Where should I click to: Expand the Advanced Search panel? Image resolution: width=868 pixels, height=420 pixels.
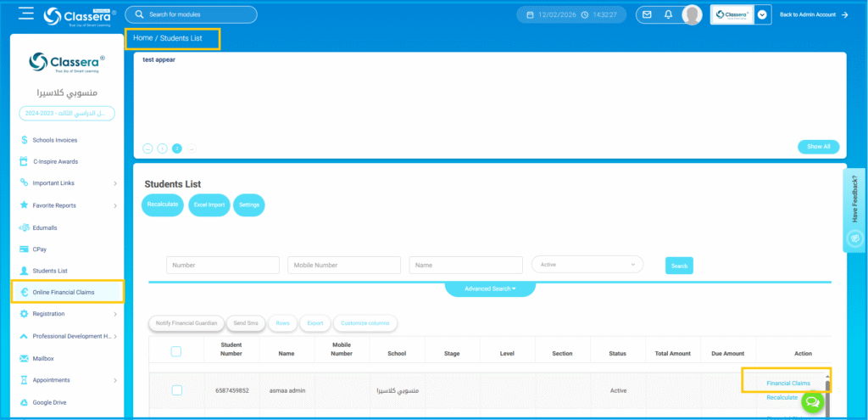pos(490,288)
